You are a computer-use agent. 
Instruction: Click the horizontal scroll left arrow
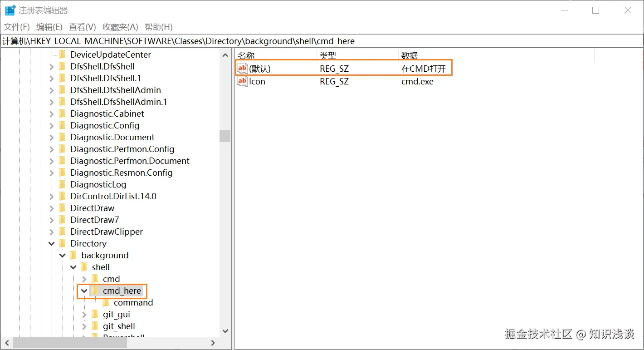click(x=7, y=343)
